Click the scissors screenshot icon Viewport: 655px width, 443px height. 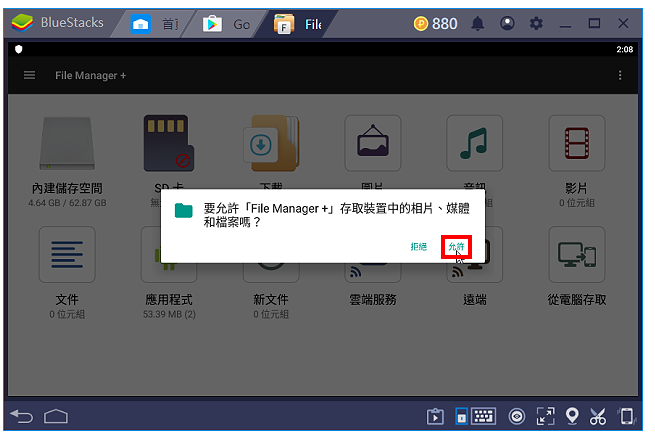(x=598, y=416)
